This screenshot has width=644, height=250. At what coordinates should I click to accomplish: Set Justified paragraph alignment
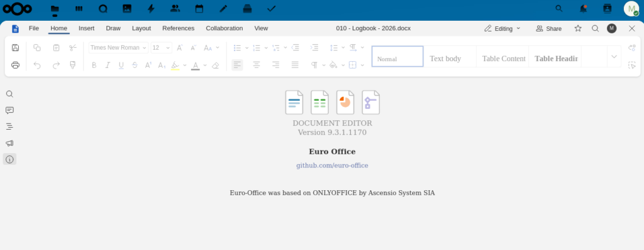295,65
